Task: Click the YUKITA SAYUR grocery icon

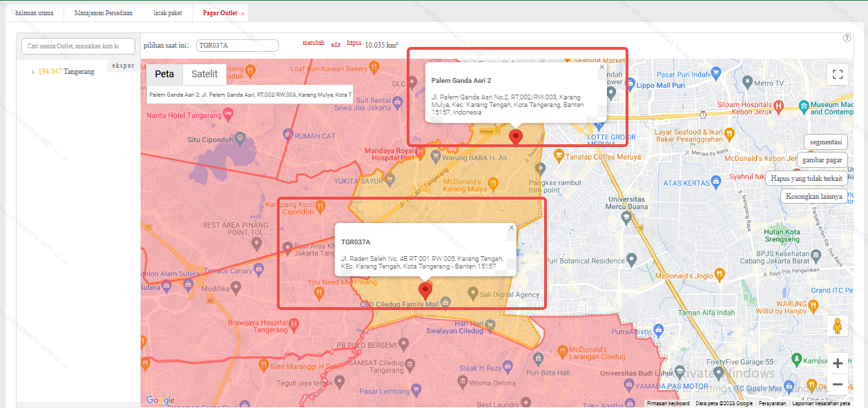Action: click(391, 179)
